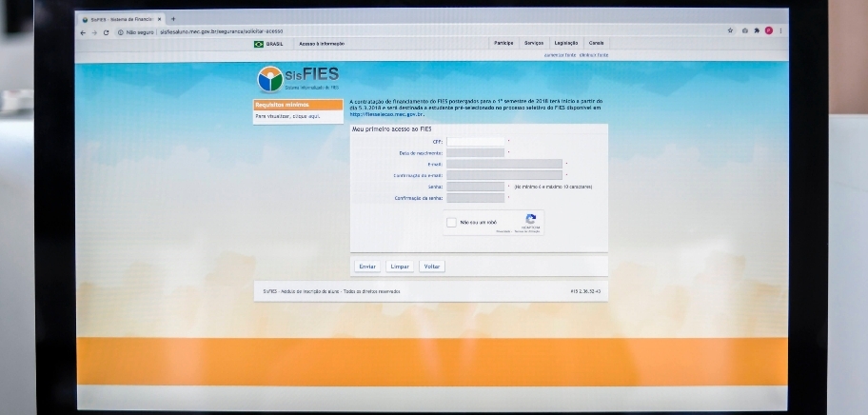Click the BRASIL text link
The height and width of the screenshot is (415, 868).
click(274, 44)
